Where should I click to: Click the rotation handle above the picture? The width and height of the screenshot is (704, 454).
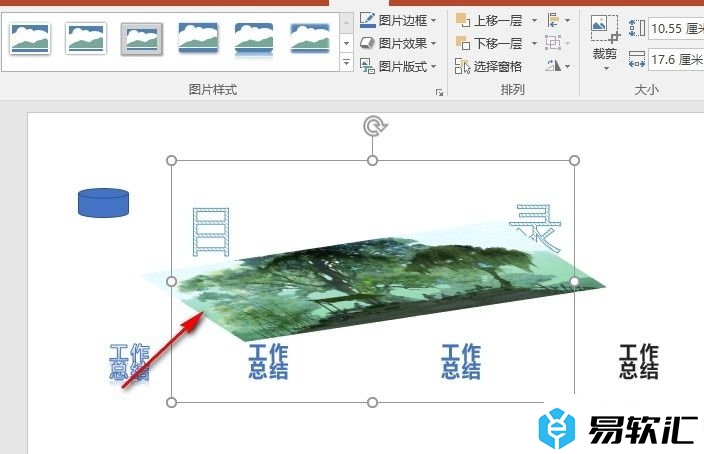[374, 126]
